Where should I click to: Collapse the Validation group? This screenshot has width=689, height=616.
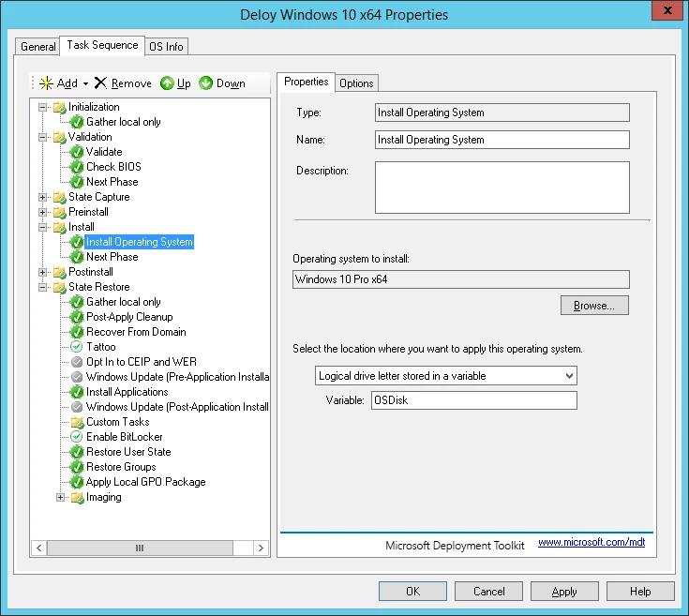click(42, 137)
